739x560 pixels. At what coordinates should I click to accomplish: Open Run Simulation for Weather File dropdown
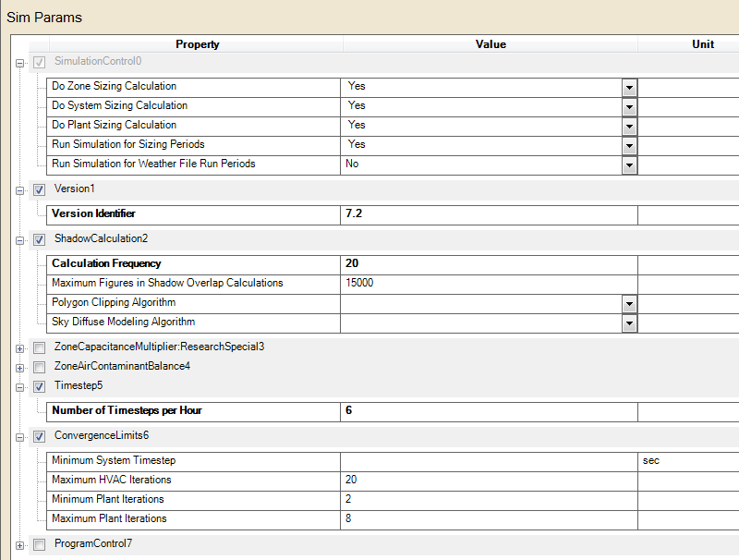[x=629, y=165]
